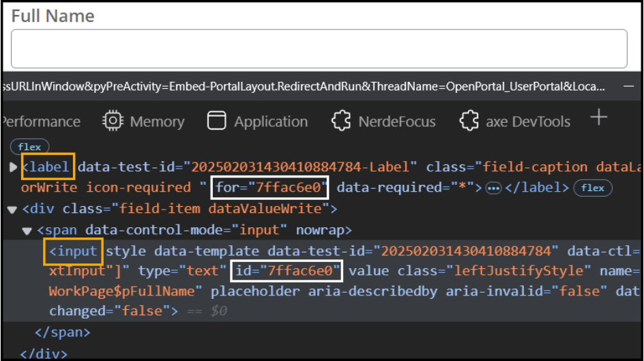Viewport: 644px width, 361px height.
Task: Click the axe DevTools puzzle icon
Action: pyautogui.click(x=469, y=121)
